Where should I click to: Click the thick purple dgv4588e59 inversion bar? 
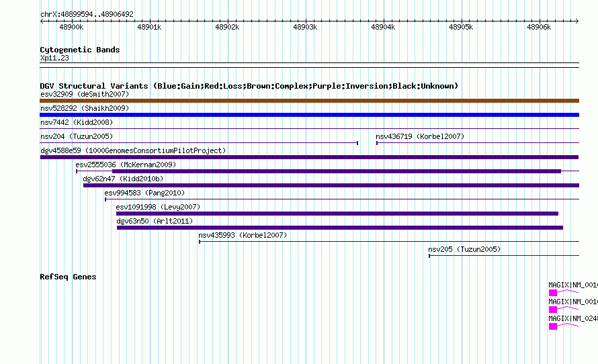[309, 157]
